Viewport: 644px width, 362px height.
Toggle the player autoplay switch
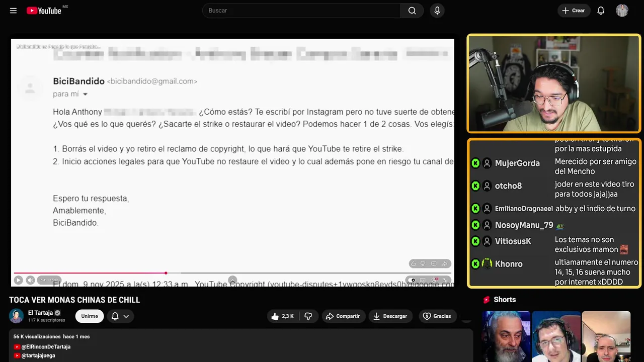[412, 280]
